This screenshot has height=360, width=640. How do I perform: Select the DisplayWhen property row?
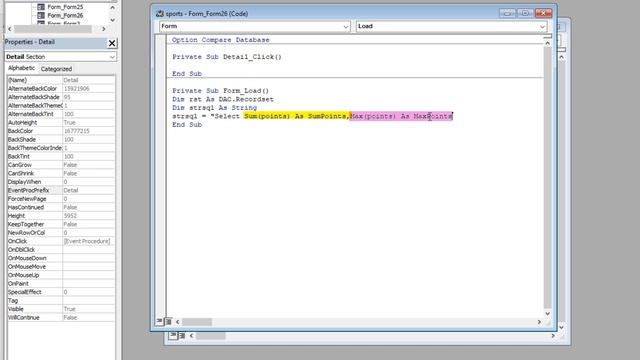[x=61, y=182]
